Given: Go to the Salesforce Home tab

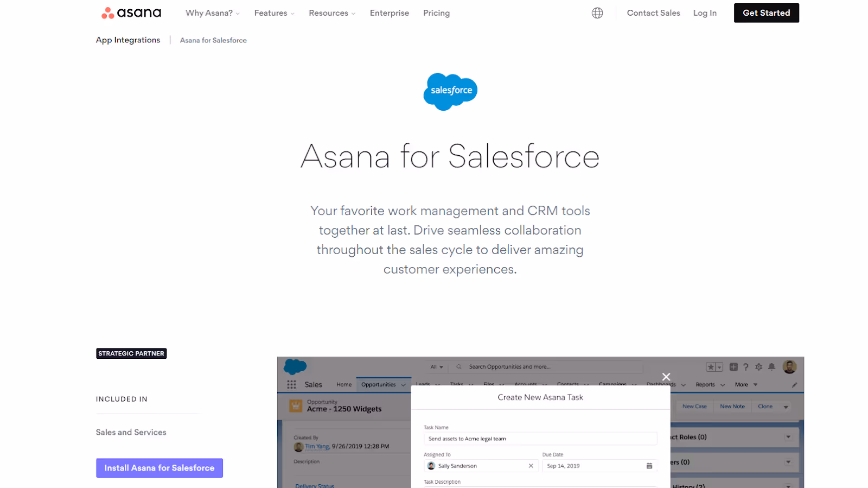Looking at the screenshot, I should coord(344,385).
